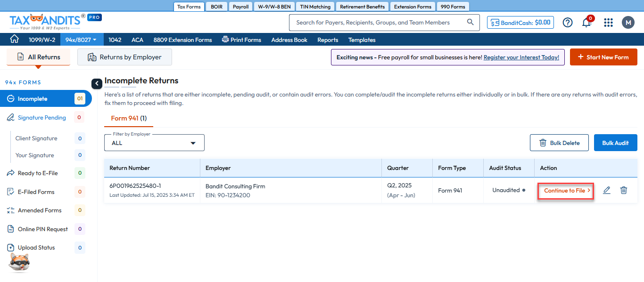
Task: Click the Unaudited status text
Action: pyautogui.click(x=506, y=190)
